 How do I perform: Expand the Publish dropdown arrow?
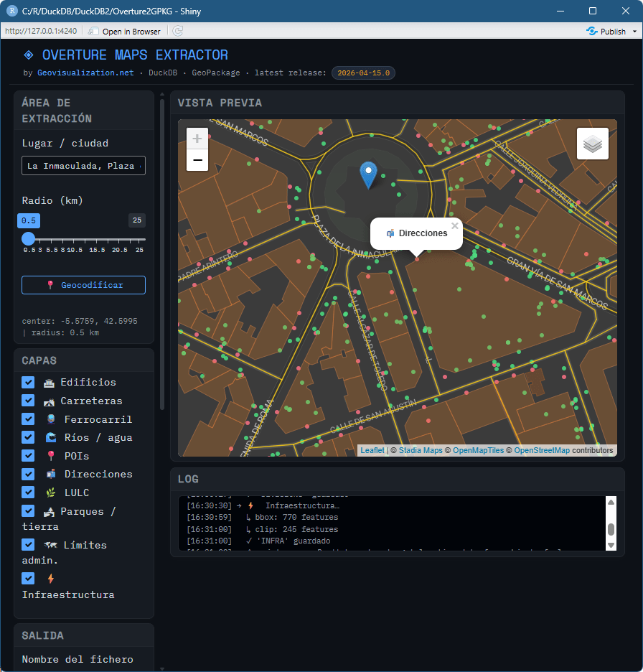[634, 32]
